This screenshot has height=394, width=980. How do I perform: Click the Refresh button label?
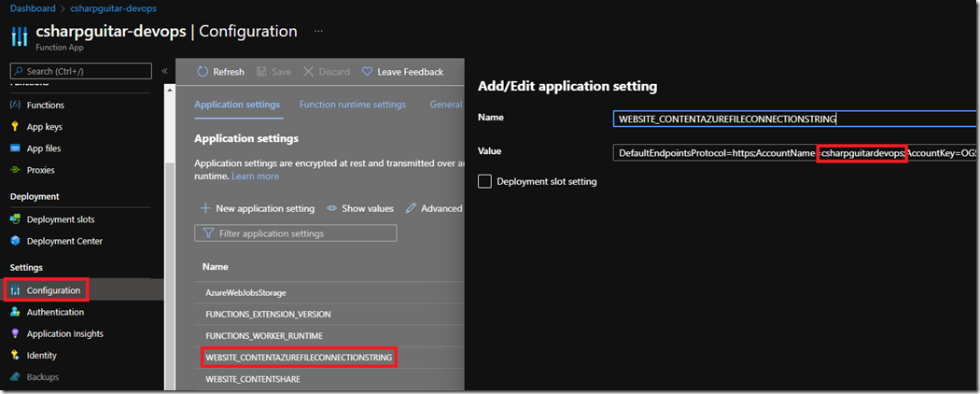coord(229,72)
